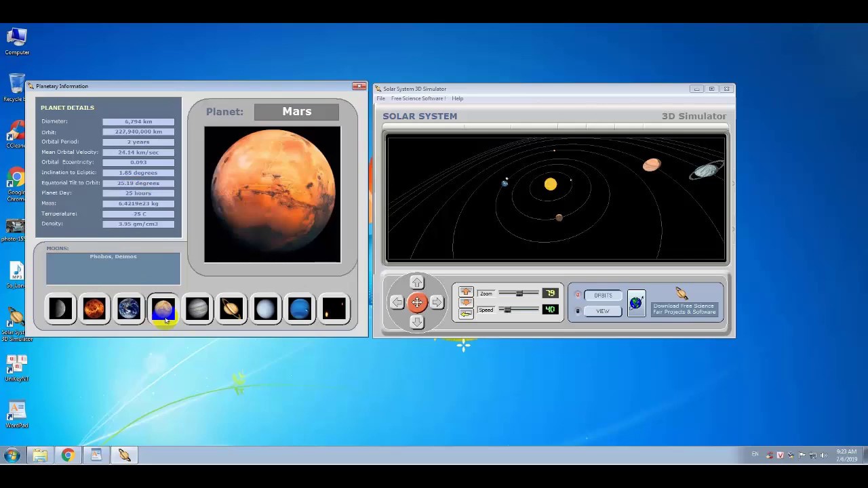
Task: Click the Orbit value 227,940,000 km
Action: click(138, 132)
